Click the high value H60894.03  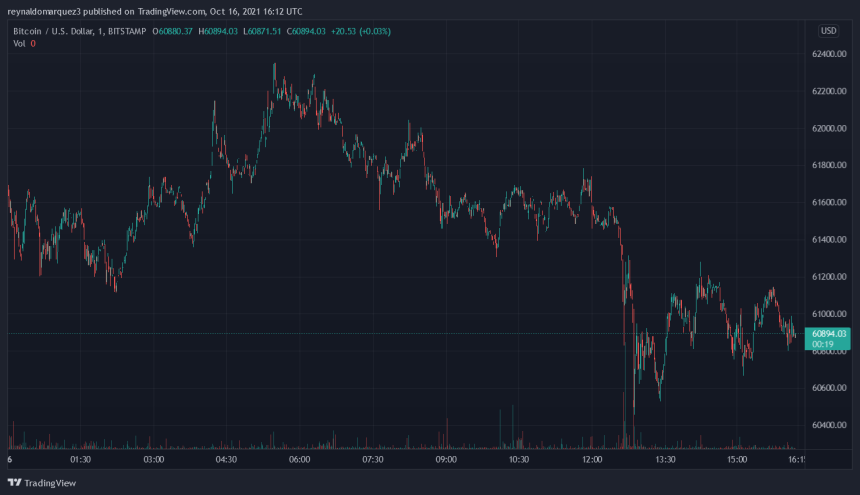218,31
